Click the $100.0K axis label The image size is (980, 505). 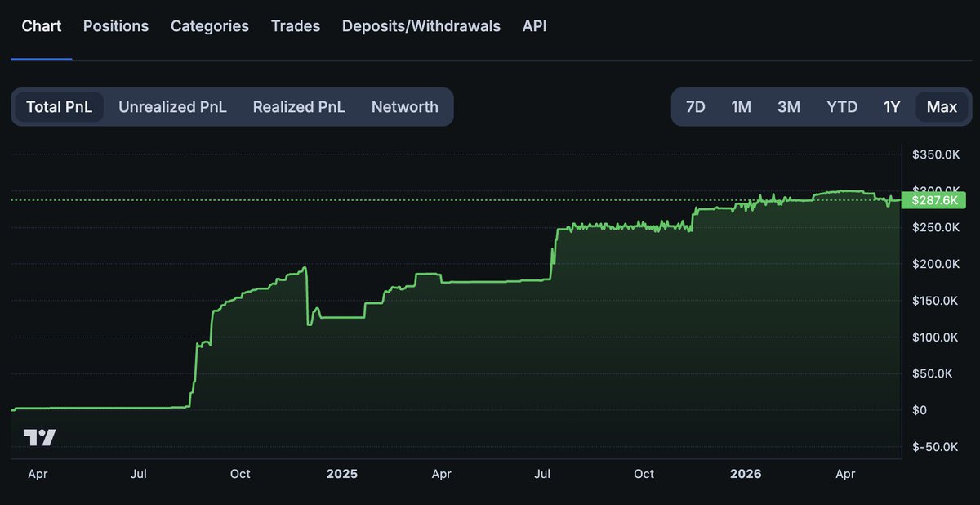pos(935,337)
